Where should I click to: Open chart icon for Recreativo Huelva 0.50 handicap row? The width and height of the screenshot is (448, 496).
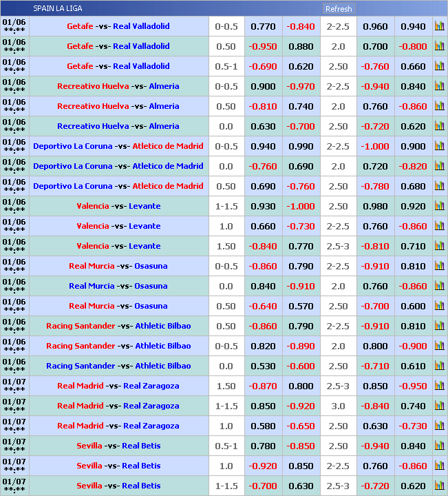[x=439, y=107]
